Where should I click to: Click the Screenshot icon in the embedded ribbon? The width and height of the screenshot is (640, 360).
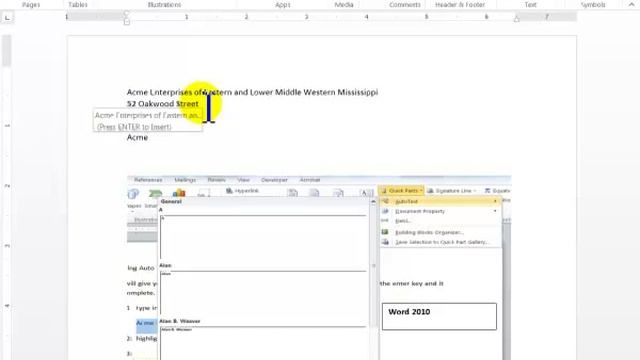tap(204, 193)
